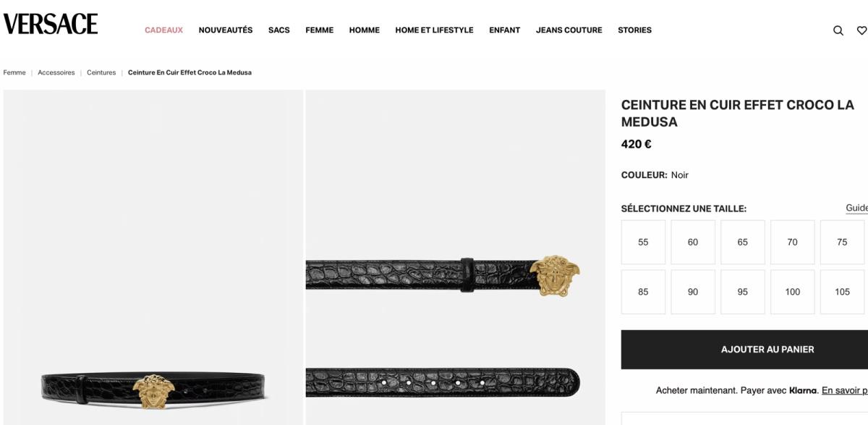The width and height of the screenshot is (868, 425).
Task: View the Medusa buckle close-up image
Action: point(455,257)
